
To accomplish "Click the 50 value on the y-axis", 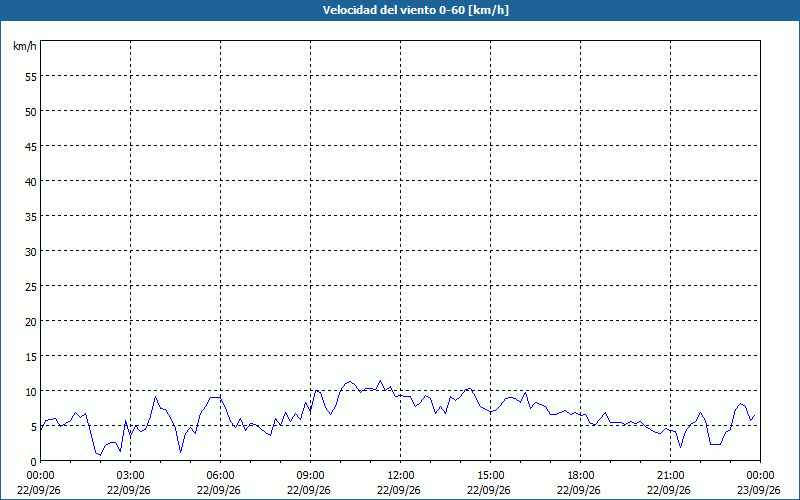I will click(31, 112).
